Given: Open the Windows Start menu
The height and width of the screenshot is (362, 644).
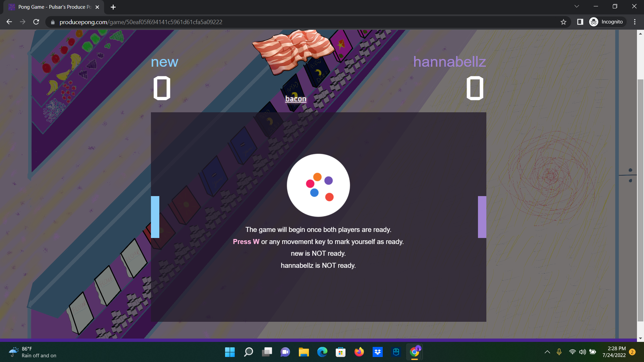Looking at the screenshot, I should pyautogui.click(x=230, y=352).
